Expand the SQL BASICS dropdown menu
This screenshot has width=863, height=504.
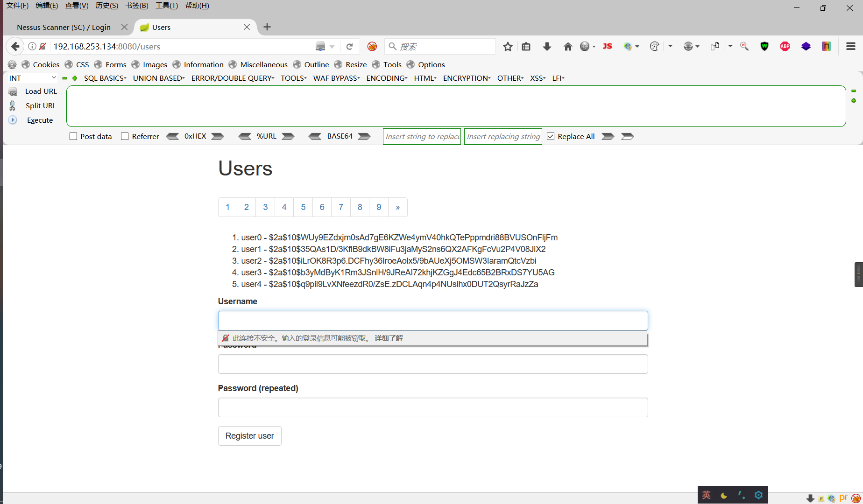tap(105, 78)
